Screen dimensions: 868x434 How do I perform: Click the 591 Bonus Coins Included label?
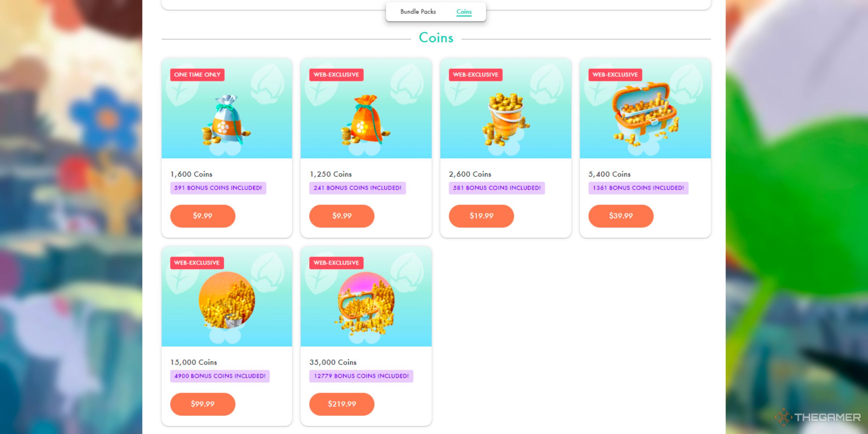[x=218, y=188]
